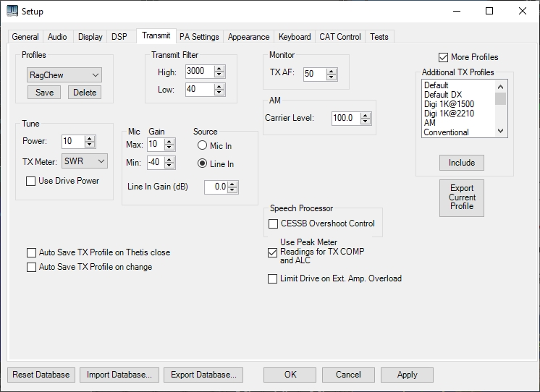Increase TX AF monitor level with up arrow
Viewport: 540px width, 392px height.
tap(332, 71)
